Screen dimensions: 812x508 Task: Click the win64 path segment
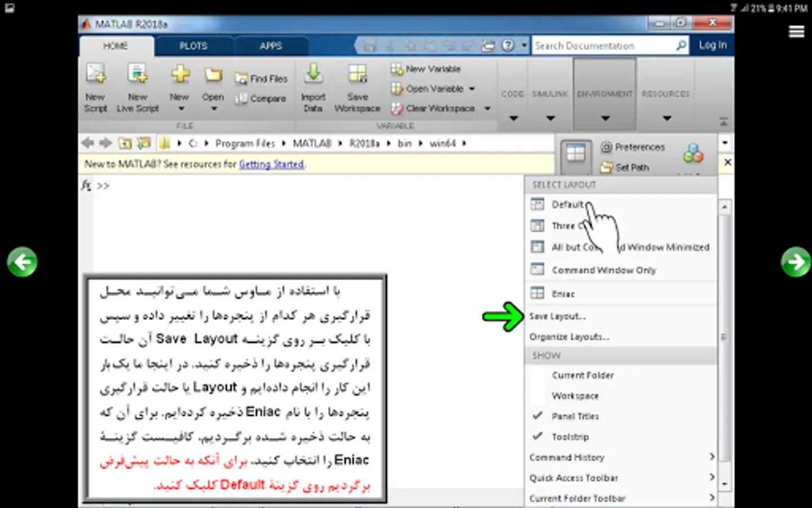pyautogui.click(x=442, y=143)
